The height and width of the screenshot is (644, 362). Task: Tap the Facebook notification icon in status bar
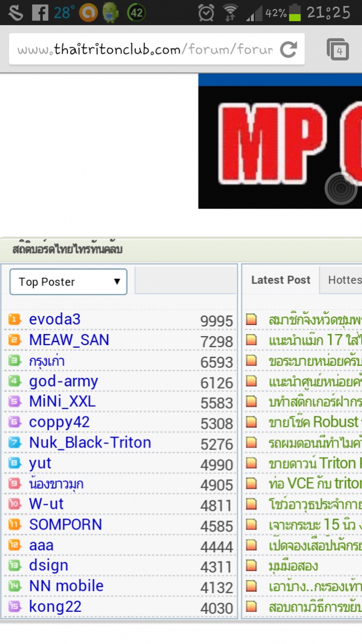[40, 13]
